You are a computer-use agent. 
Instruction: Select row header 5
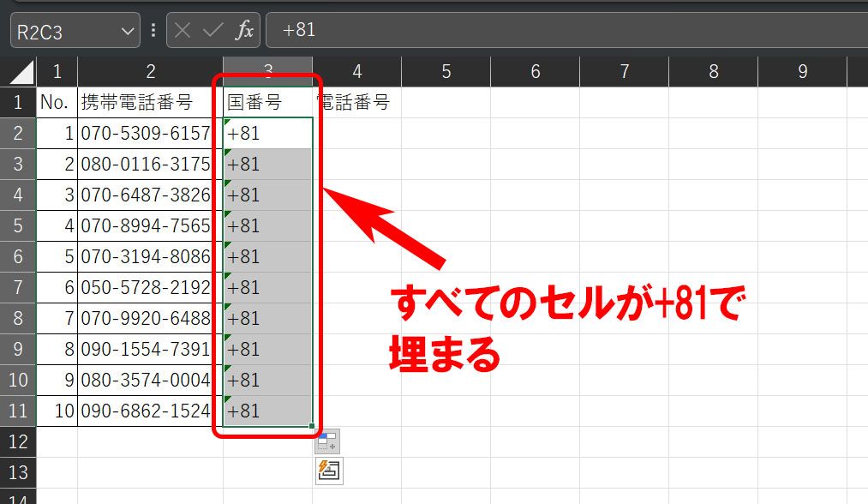(x=18, y=226)
